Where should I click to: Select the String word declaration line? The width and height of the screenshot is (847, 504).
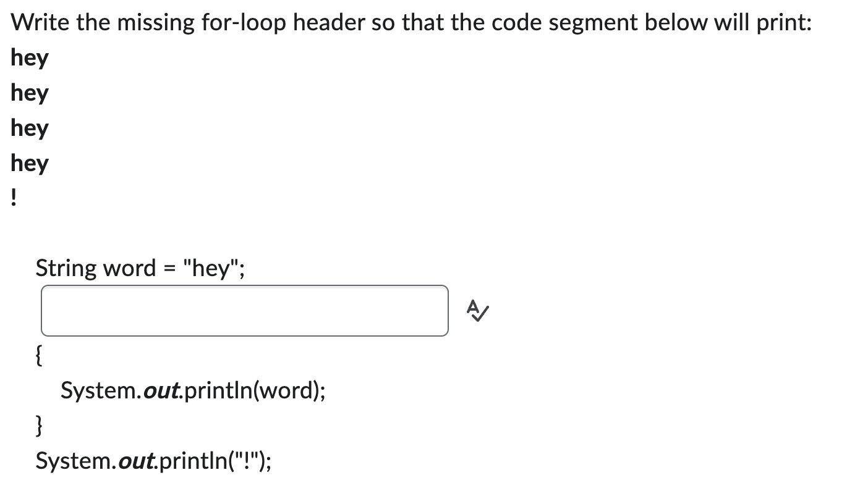(x=139, y=267)
